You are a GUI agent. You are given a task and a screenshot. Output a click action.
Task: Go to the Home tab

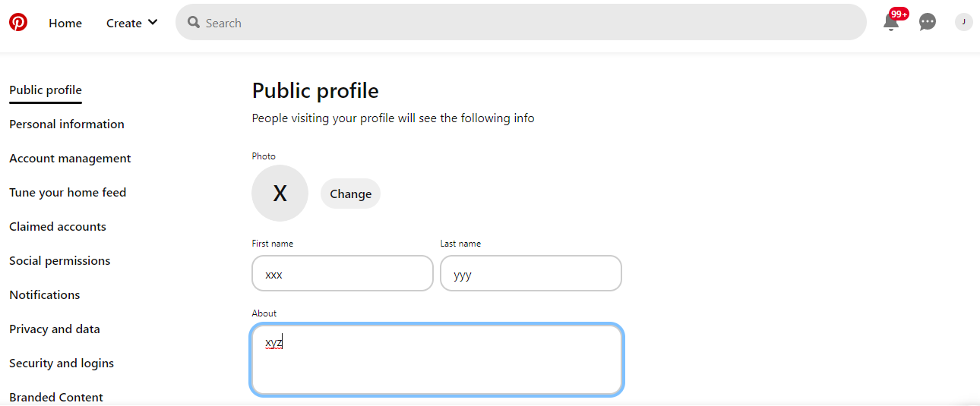point(65,23)
